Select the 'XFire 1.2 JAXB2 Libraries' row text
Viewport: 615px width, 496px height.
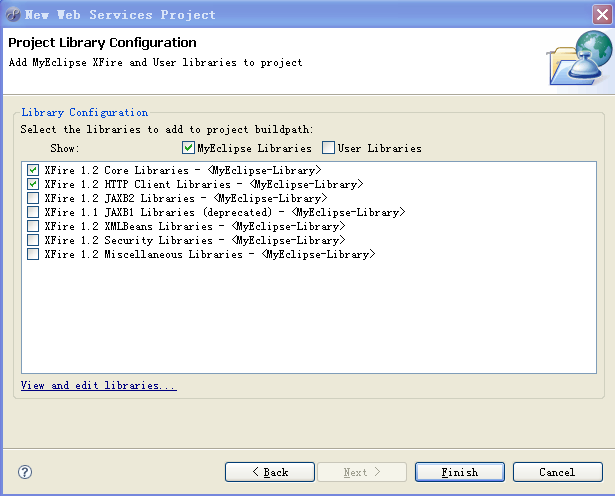[186, 198]
